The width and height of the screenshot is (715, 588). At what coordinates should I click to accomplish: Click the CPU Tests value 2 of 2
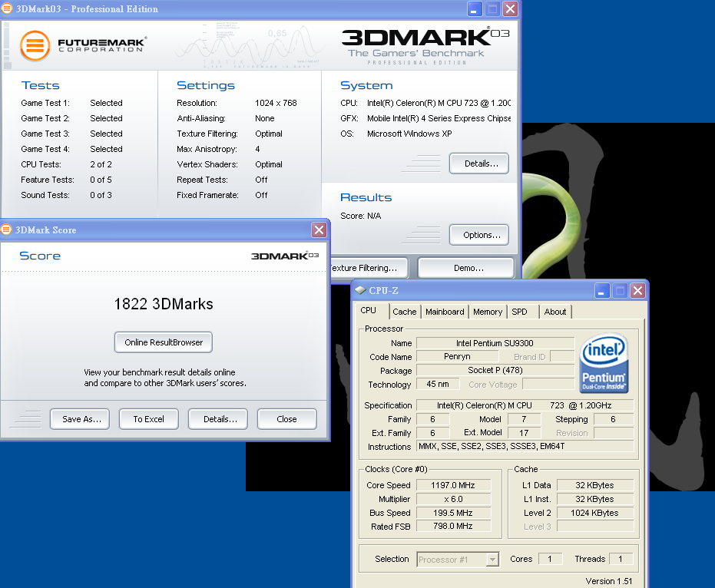coord(101,164)
